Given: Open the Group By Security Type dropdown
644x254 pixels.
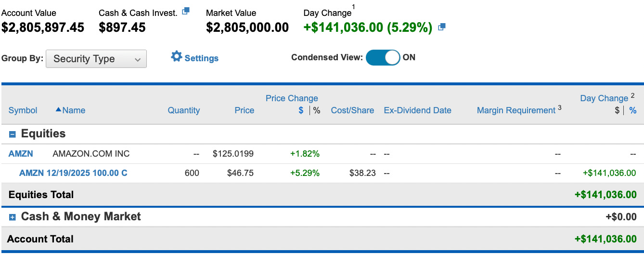Looking at the screenshot, I should click(96, 59).
